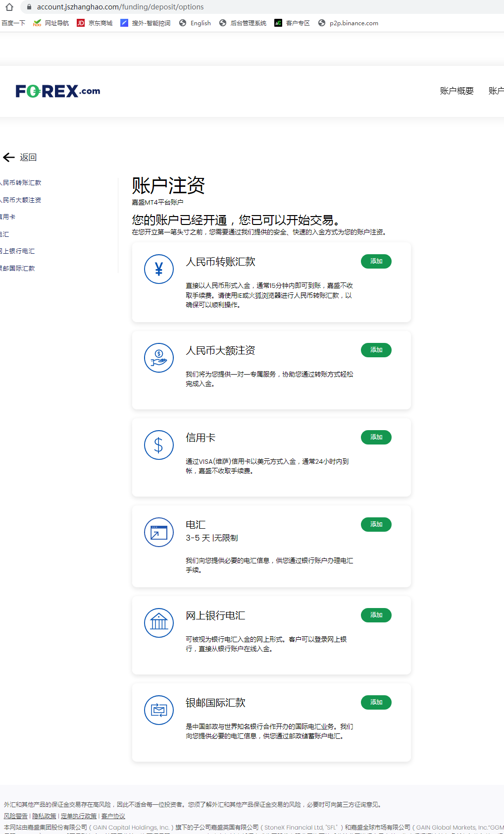Click the bank building icon
This screenshot has width=504, height=834.
pyautogui.click(x=159, y=623)
